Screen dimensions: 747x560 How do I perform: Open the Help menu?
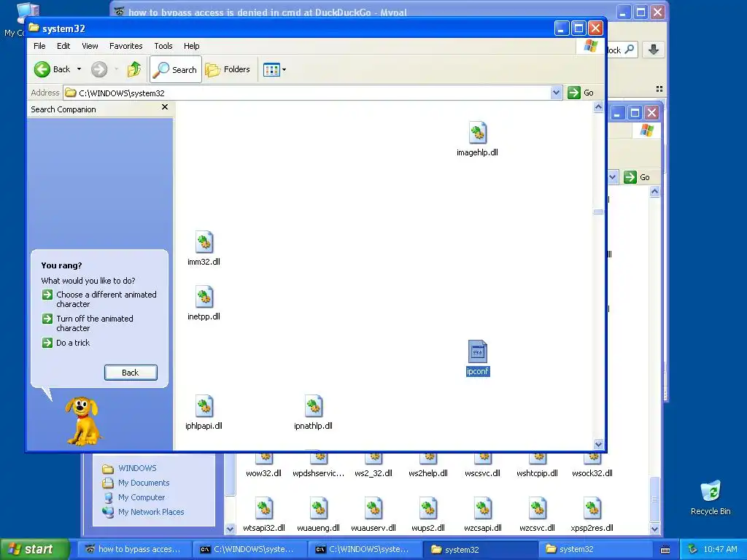[192, 46]
